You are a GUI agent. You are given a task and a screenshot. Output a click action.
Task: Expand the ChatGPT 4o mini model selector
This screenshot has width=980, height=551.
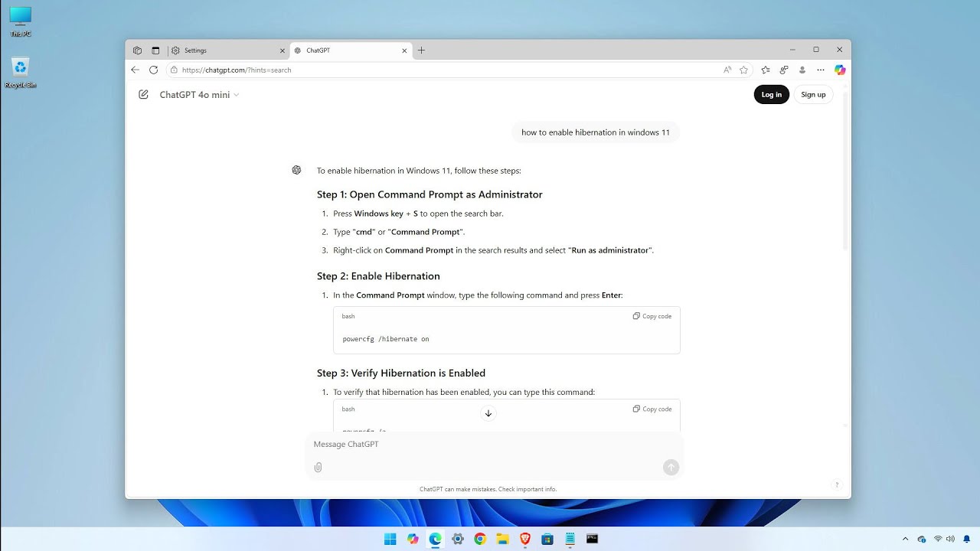pyautogui.click(x=199, y=95)
